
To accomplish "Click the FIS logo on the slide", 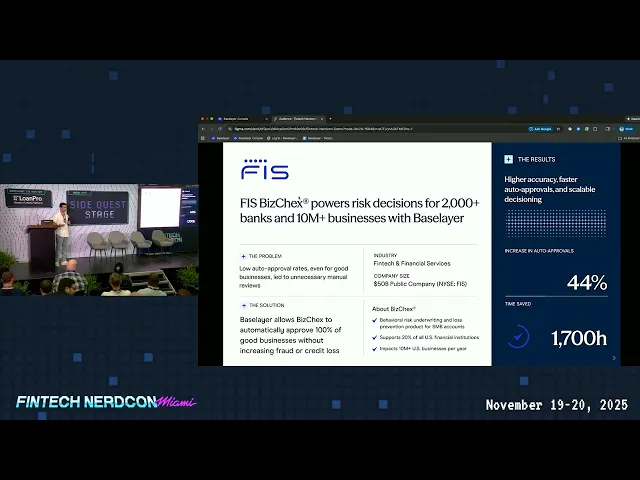I will pyautogui.click(x=264, y=169).
